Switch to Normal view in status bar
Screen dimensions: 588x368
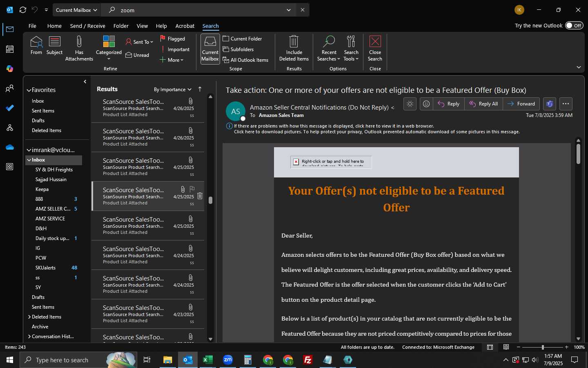(x=490, y=347)
